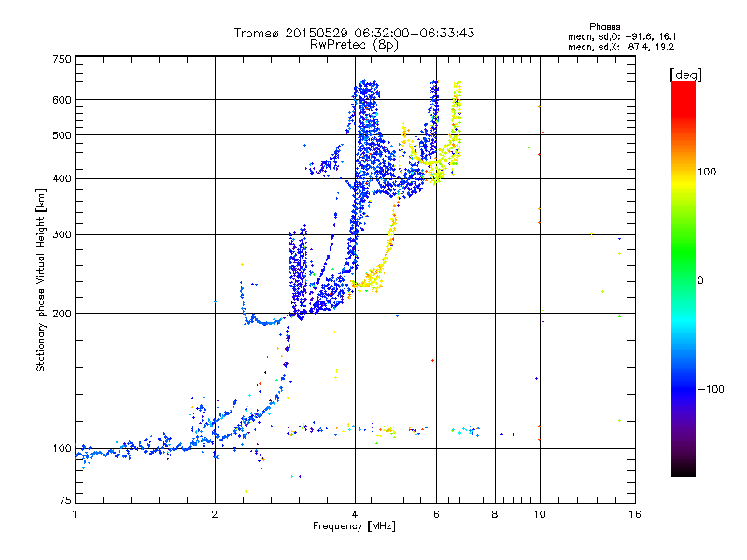Click the 'Phases' statistics heading
Image resolution: width=747 pixels, height=560 pixels.
click(604, 27)
